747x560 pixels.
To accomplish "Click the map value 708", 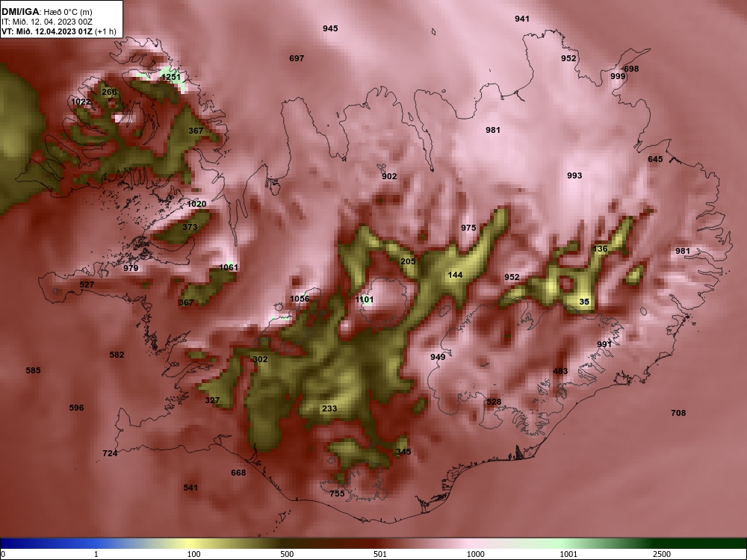I will click(678, 414).
